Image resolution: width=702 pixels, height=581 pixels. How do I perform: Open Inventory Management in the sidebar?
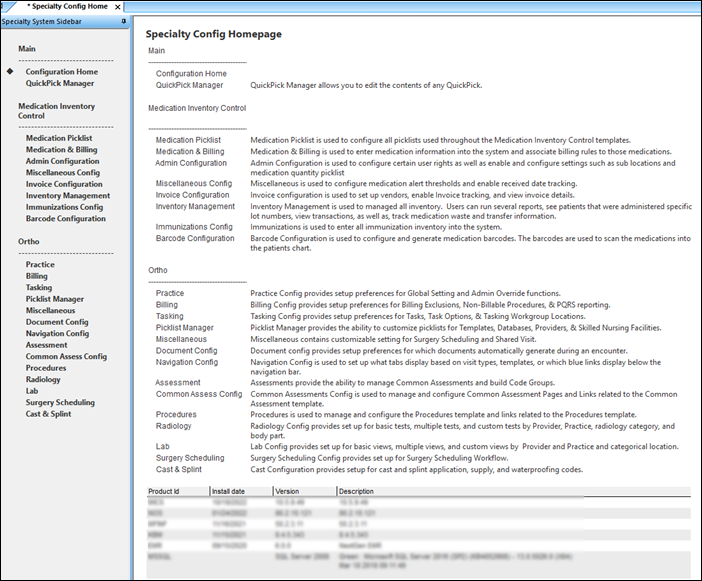coord(68,196)
